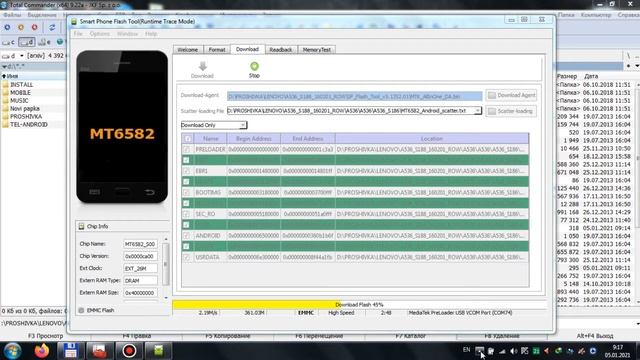
Task: Open the Flash Tool File menu
Action: (x=78, y=34)
